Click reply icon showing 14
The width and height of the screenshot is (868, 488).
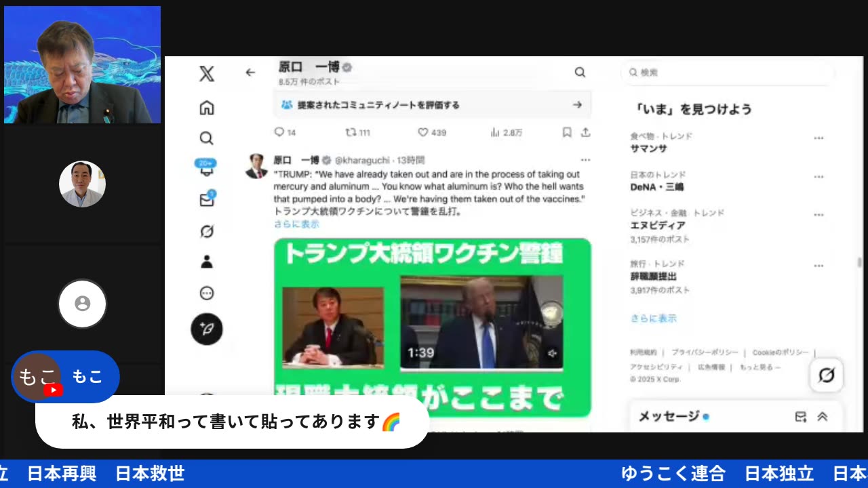point(285,132)
